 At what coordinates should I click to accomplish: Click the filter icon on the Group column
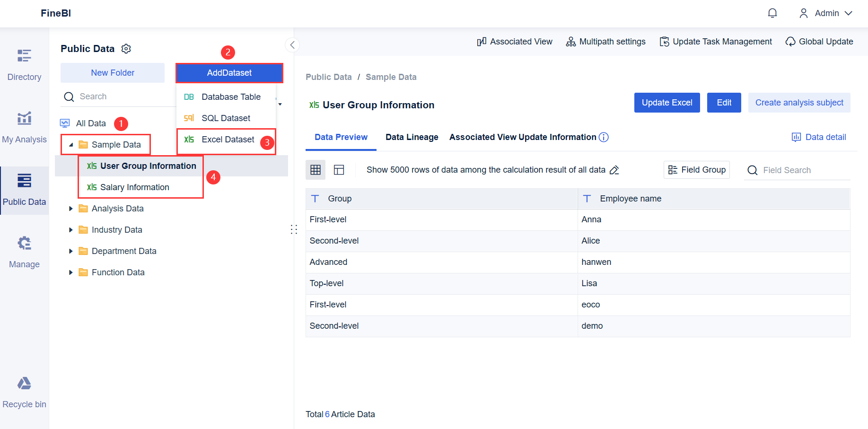pyautogui.click(x=315, y=199)
